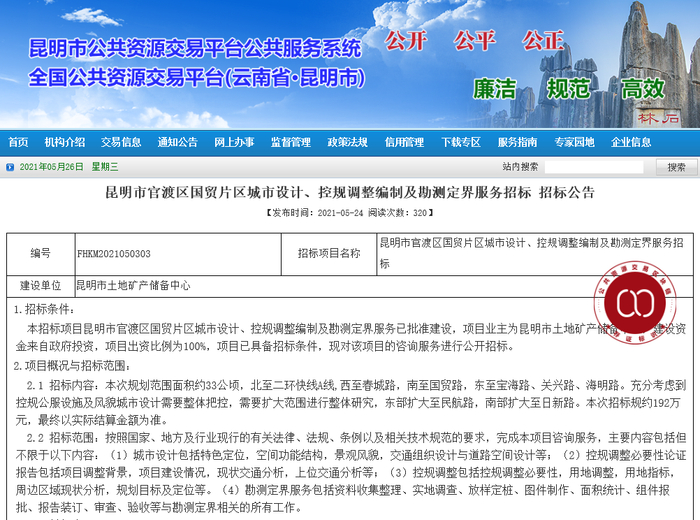Click the 建设单位 header cell
This screenshot has height=520, width=700.
pyautogui.click(x=41, y=286)
